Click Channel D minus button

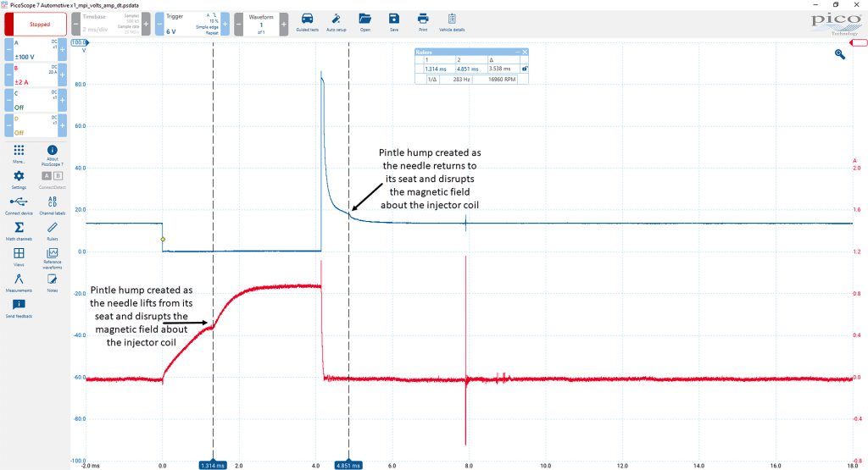(8, 125)
